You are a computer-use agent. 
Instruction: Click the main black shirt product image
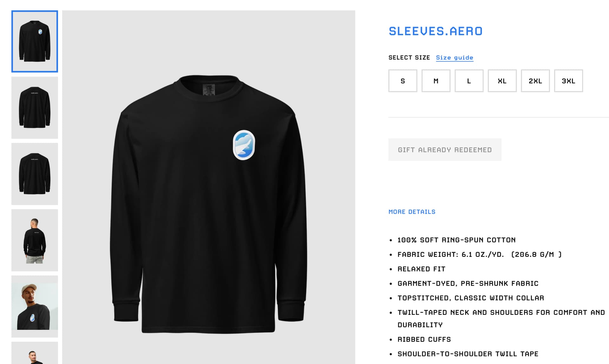209,205
